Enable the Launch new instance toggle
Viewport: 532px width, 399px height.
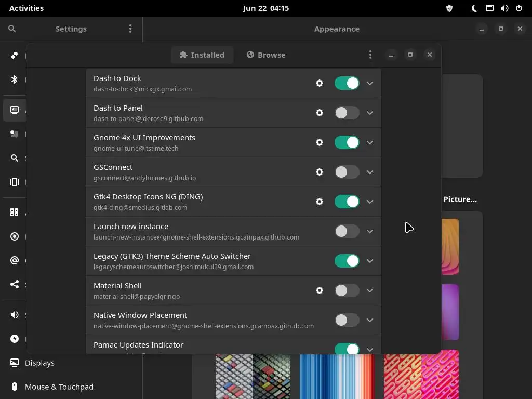(x=347, y=231)
